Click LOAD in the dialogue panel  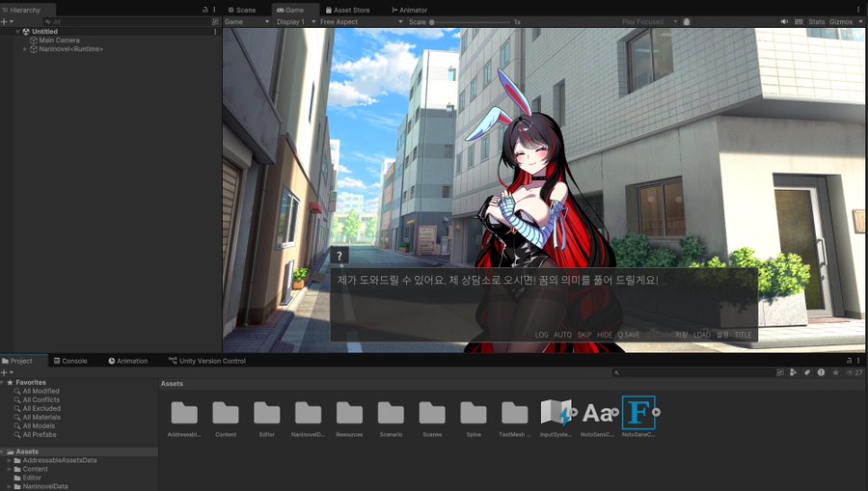click(x=702, y=335)
